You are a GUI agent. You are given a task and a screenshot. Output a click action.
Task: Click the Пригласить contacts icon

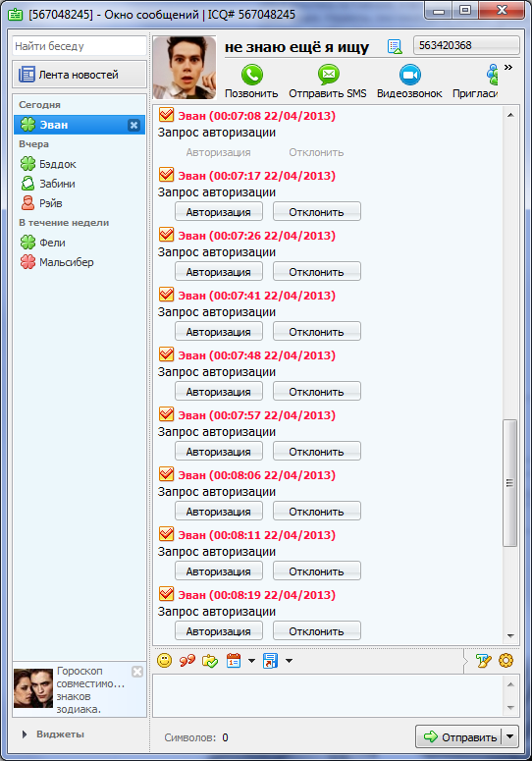click(x=492, y=75)
